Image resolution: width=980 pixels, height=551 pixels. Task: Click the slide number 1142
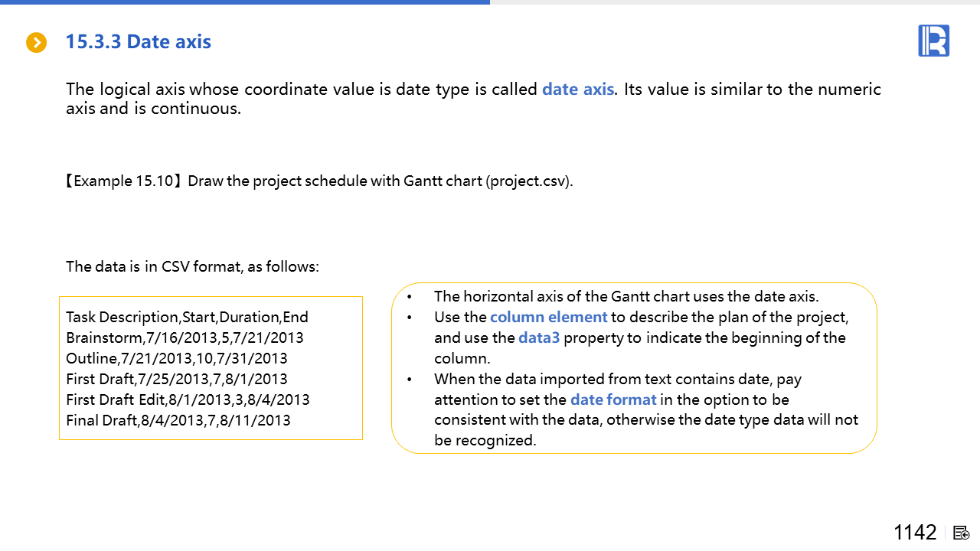915,533
